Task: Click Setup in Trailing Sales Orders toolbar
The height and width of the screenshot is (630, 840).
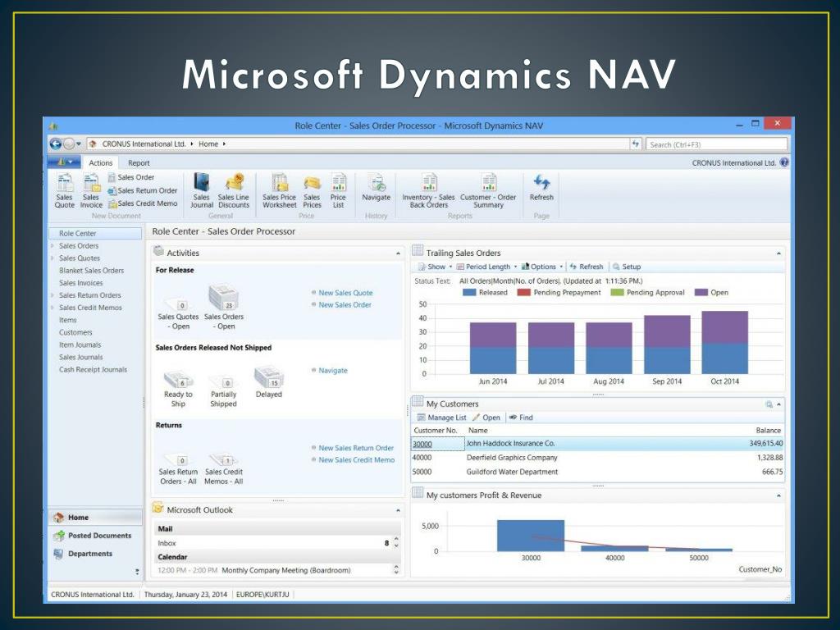Action: [627, 267]
